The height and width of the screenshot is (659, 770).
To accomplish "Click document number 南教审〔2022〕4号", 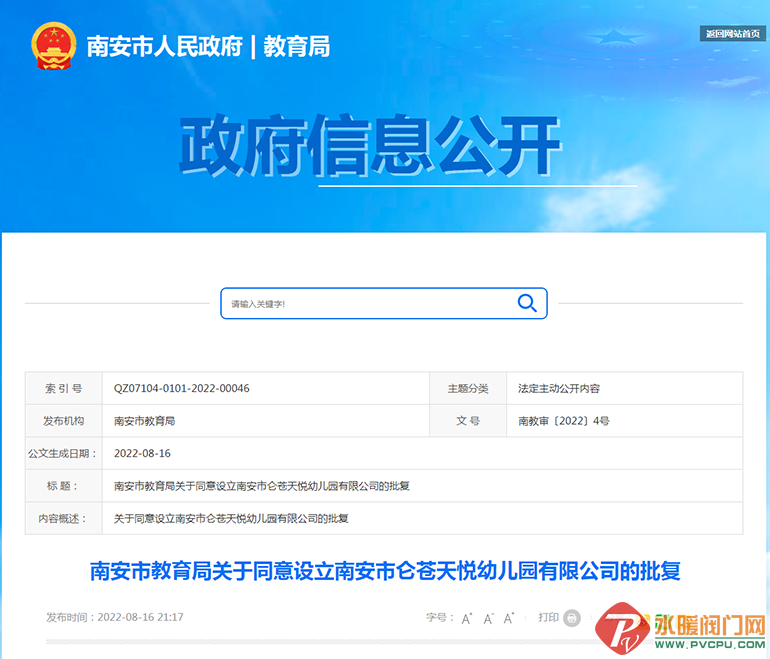I will [564, 421].
